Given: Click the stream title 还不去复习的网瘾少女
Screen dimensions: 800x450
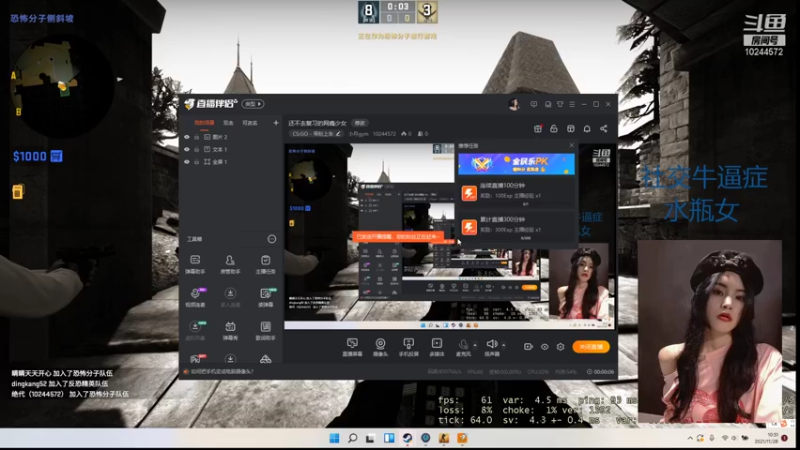Looking at the screenshot, I should pos(317,123).
